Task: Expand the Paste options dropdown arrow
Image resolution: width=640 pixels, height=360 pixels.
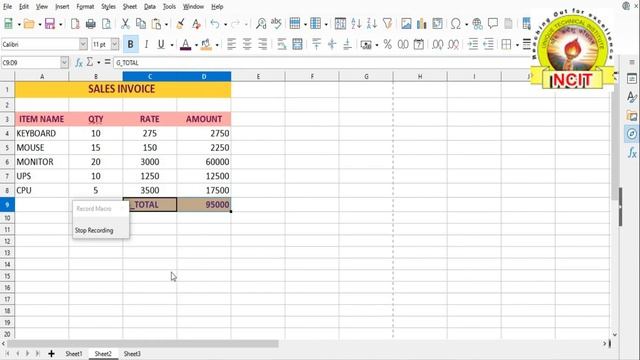Action: (x=166, y=24)
